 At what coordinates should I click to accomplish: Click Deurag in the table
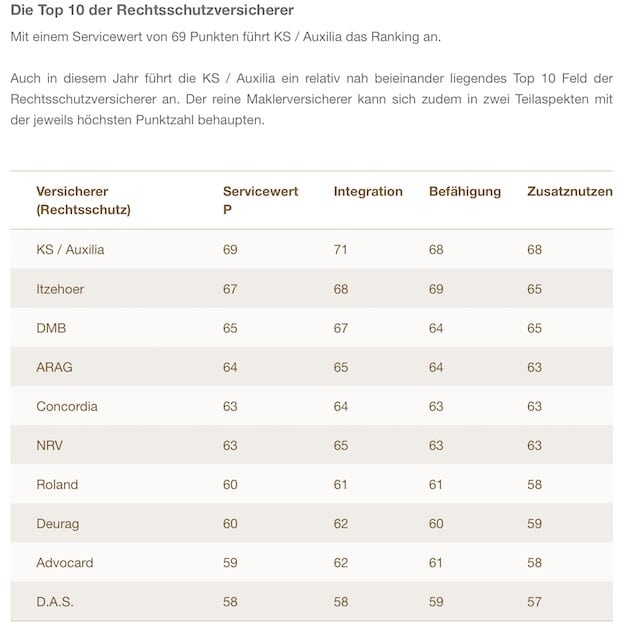[57, 523]
